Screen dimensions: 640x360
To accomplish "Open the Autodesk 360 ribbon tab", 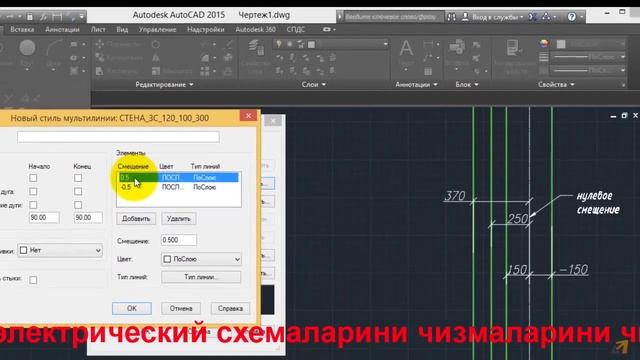I will click(256, 29).
